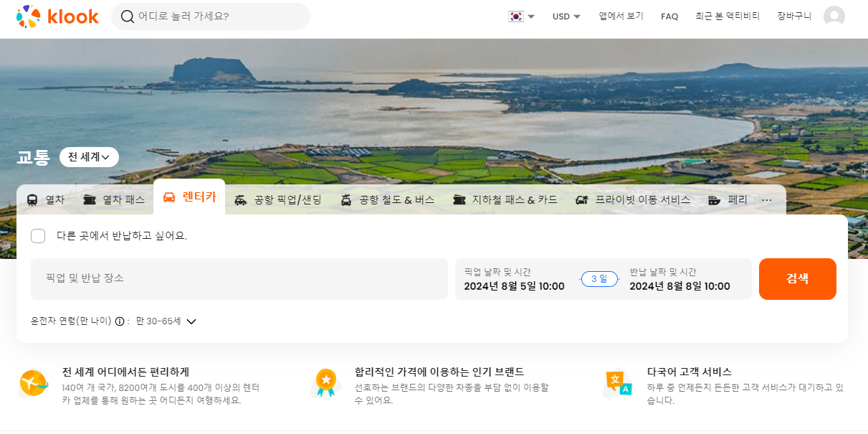Click the 다국어 고객 서비스 heading
Image resolution: width=868 pixels, height=434 pixels.
[x=689, y=372]
